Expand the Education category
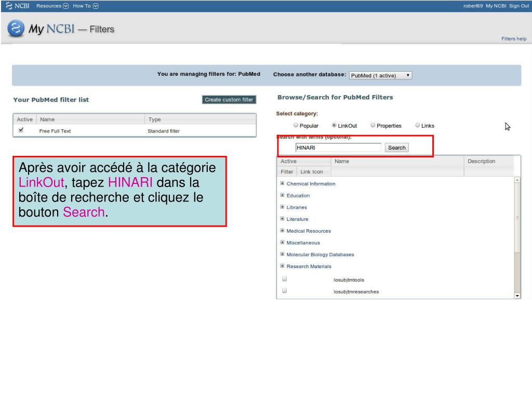 pos(282,195)
